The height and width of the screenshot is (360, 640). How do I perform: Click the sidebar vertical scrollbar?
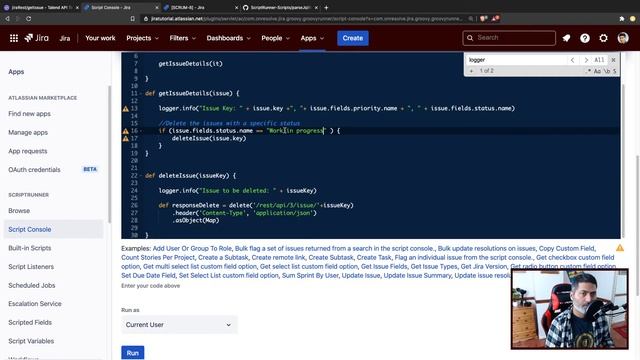(x=109, y=154)
